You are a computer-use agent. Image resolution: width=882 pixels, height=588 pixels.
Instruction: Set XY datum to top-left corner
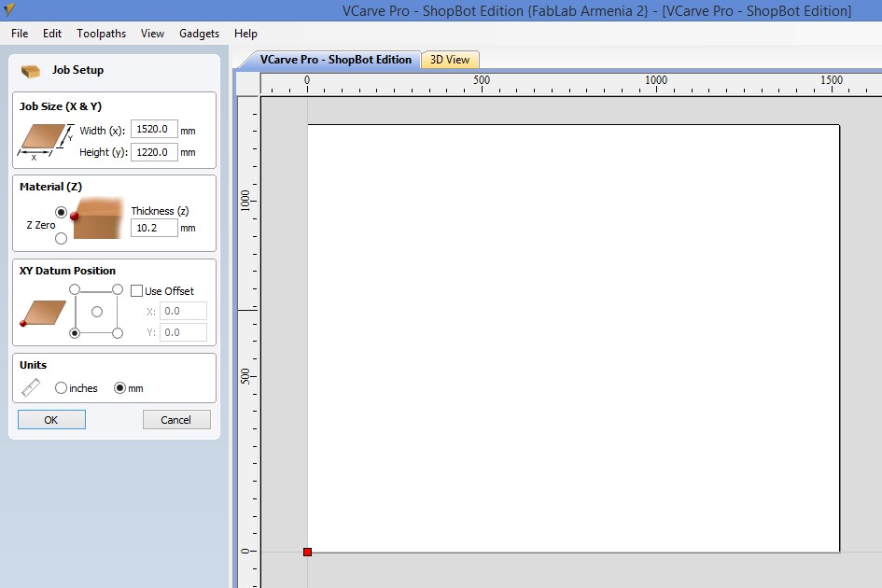(x=75, y=289)
